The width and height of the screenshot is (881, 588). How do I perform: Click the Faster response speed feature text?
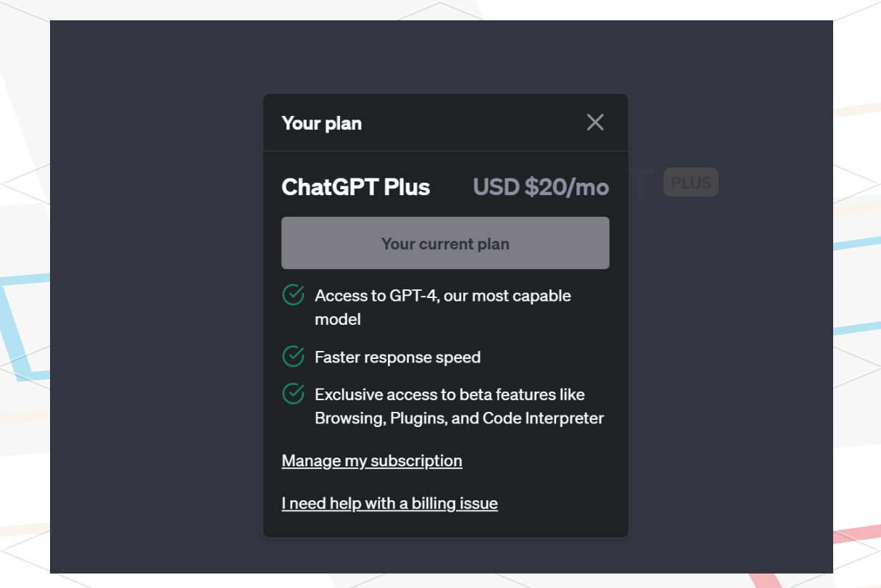coord(397,357)
